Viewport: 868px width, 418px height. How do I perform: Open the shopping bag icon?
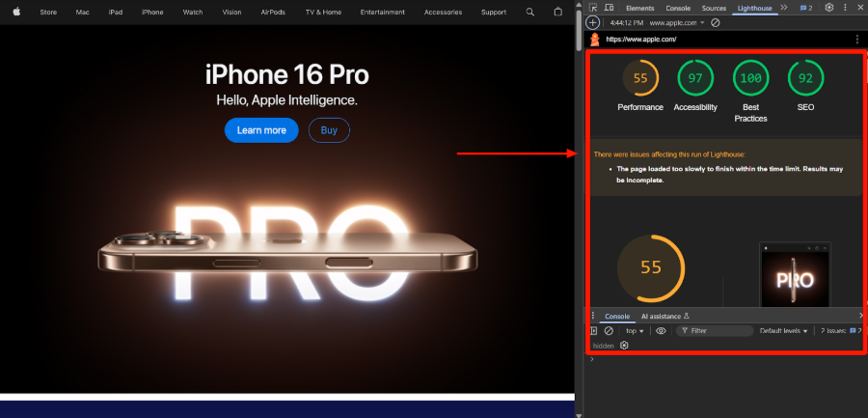(x=558, y=12)
